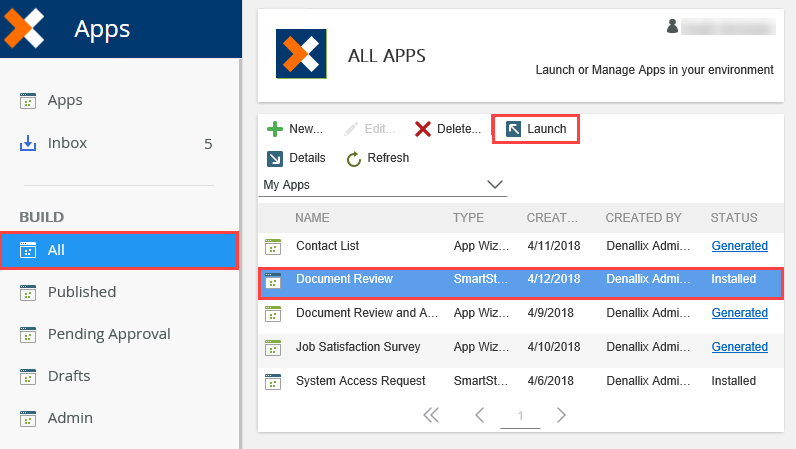Open Published in the sidebar
796x449 pixels.
(x=82, y=292)
